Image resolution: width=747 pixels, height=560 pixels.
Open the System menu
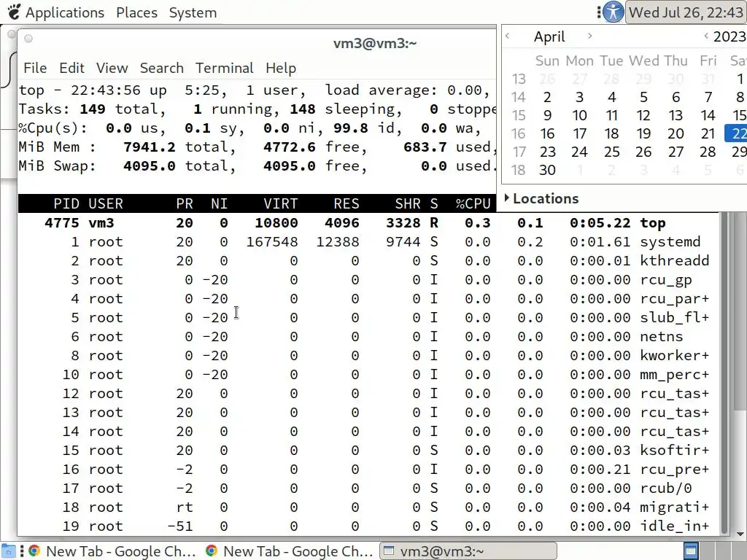[193, 12]
